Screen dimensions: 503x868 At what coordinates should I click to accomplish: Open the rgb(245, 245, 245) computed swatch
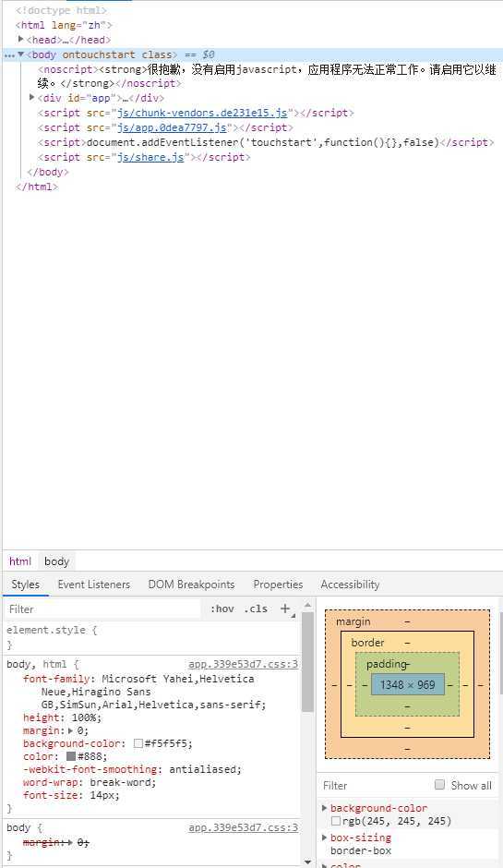[x=336, y=821]
